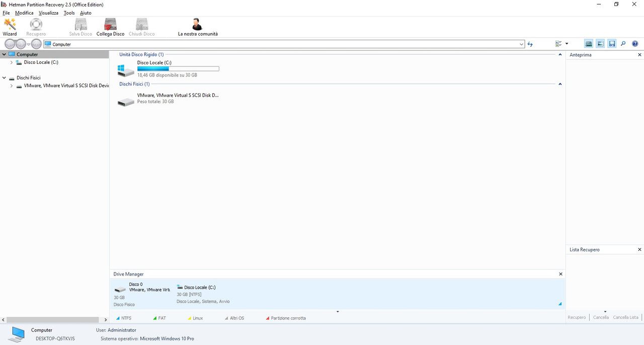The height and width of the screenshot is (345, 644).
Task: Click the NTFS legend entry
Action: pos(124,318)
